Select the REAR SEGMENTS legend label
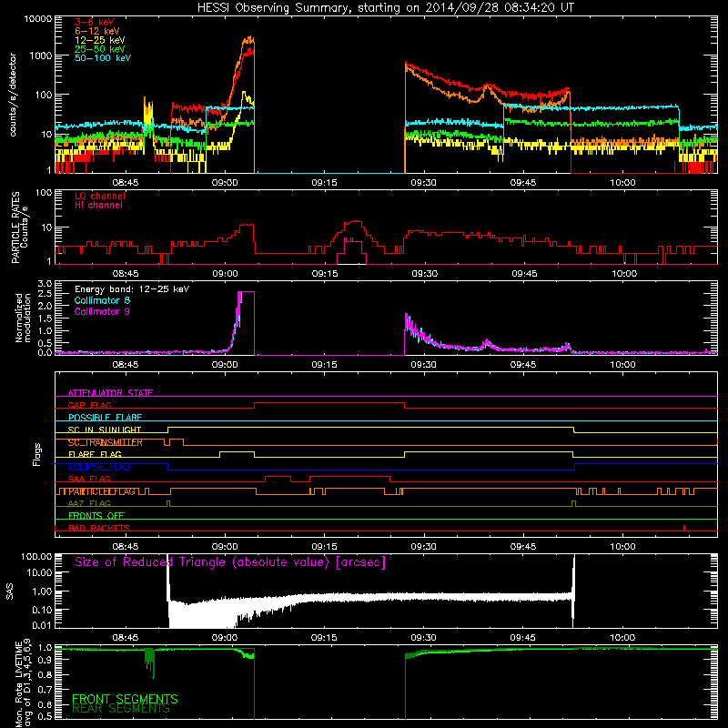 [121, 709]
